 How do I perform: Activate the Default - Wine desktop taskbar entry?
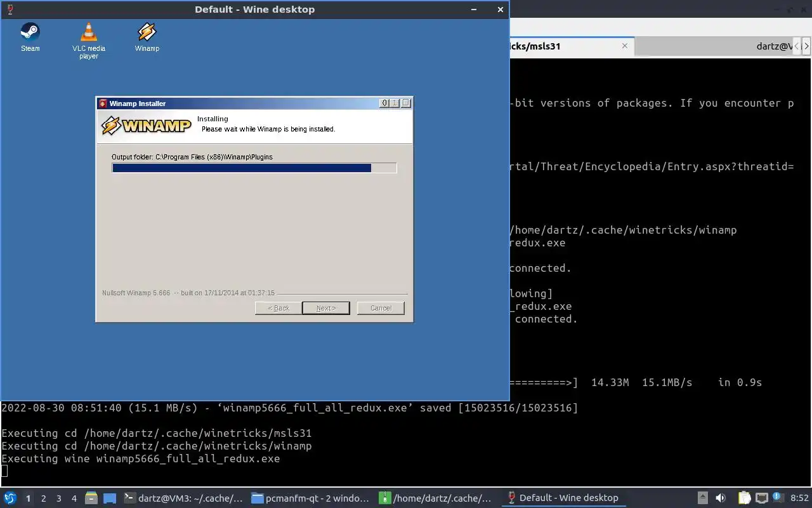[x=564, y=498]
